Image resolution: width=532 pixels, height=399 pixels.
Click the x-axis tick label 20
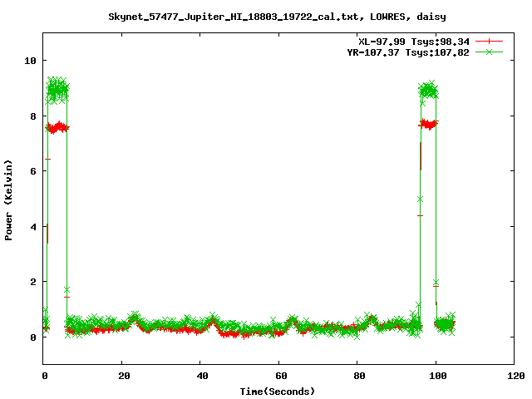tap(124, 376)
